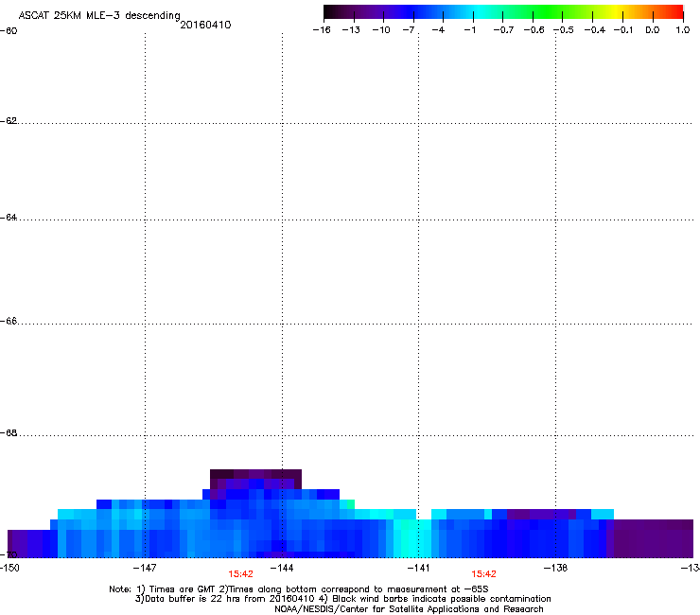Click the -0.4 colorbar label
Image resolution: width=700 pixels, height=615 pixels.
pos(595,30)
